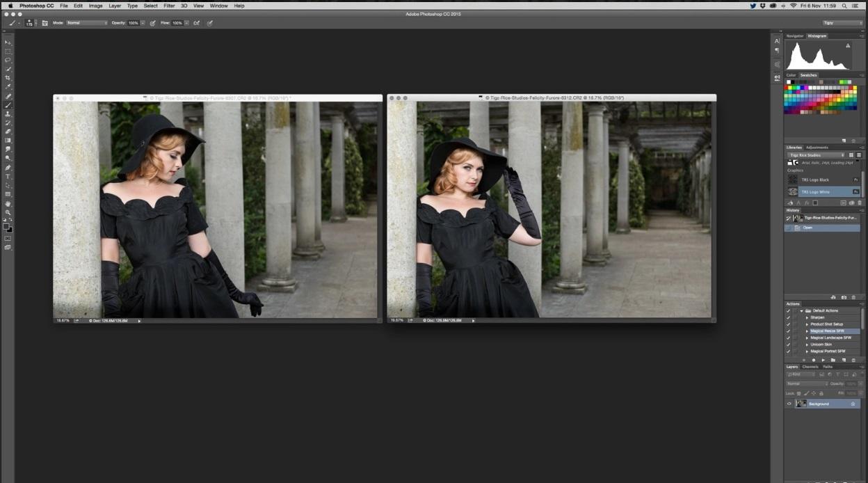This screenshot has height=483, width=868.
Task: Switch to the Navigator tab
Action: (795, 36)
